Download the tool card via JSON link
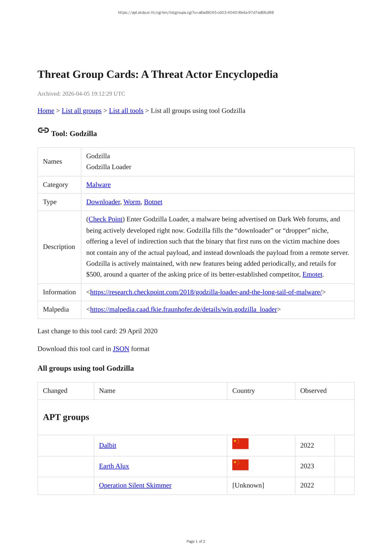The width and height of the screenshot is (392, 554). tap(121, 349)
